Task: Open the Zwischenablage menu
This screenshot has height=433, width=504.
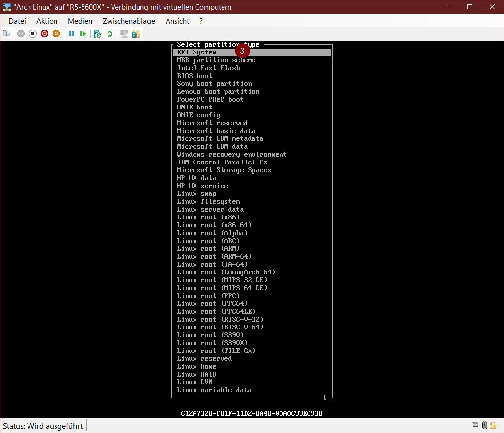Action: tap(129, 21)
